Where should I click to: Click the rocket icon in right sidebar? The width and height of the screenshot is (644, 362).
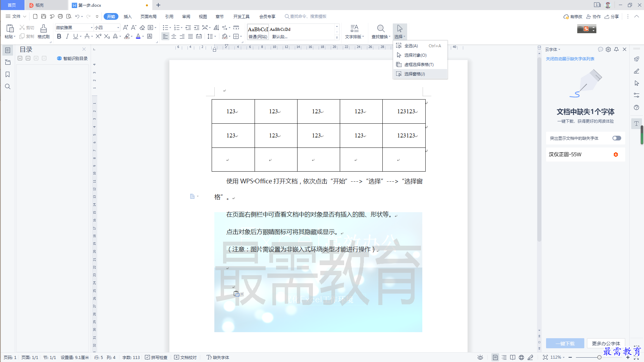(x=637, y=59)
